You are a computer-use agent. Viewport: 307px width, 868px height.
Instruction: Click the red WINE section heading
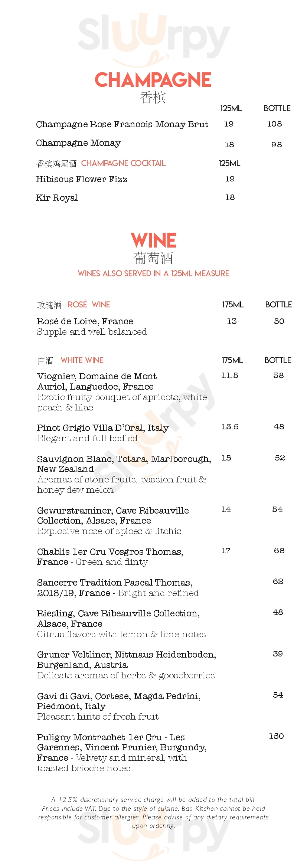[153, 240]
